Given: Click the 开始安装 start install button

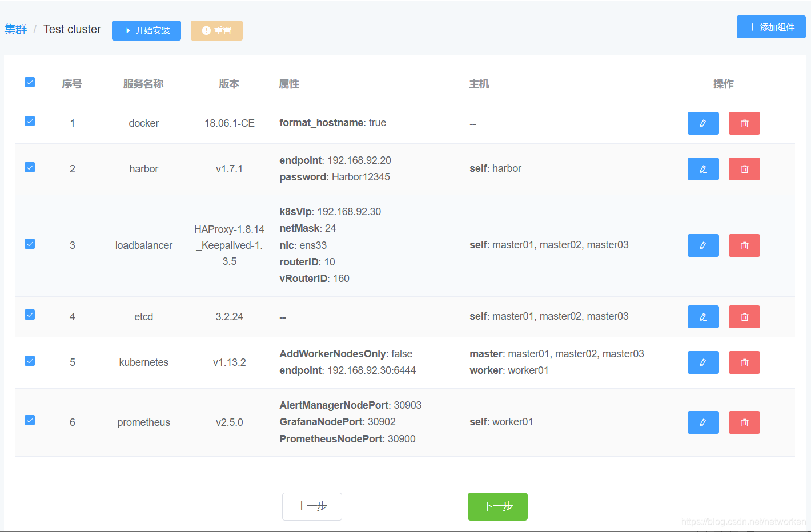Looking at the screenshot, I should coord(146,31).
